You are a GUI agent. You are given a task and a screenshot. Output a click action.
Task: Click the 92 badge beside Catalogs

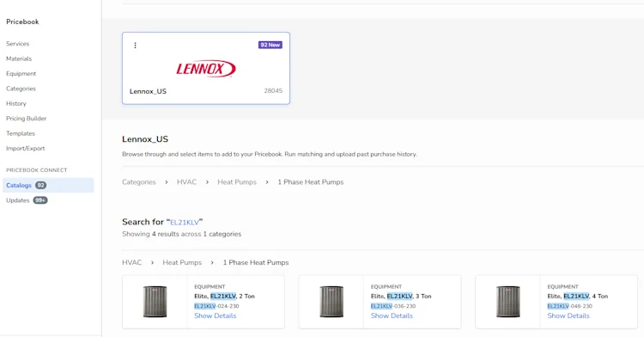click(40, 186)
